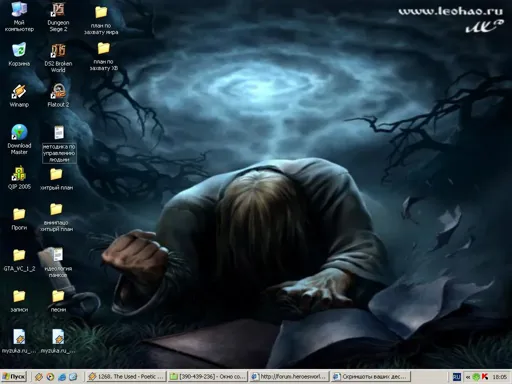Switch to the Скриншоты ваших дес... taskbar button
512x384 pixels.
[370, 377]
